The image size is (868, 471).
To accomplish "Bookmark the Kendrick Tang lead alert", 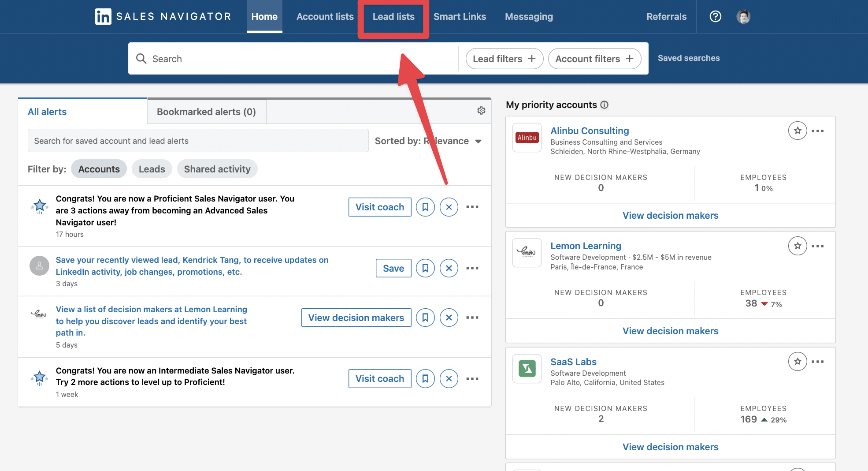I will [x=425, y=268].
